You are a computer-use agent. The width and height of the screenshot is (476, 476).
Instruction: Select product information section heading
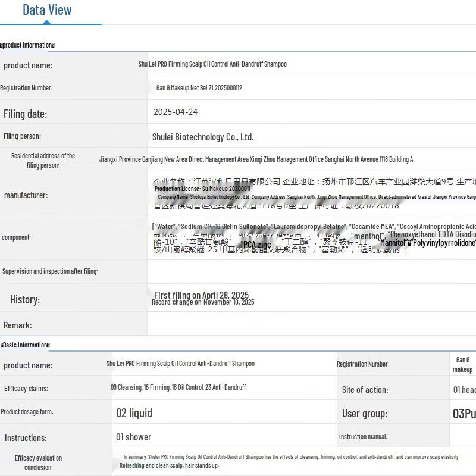[27, 45]
